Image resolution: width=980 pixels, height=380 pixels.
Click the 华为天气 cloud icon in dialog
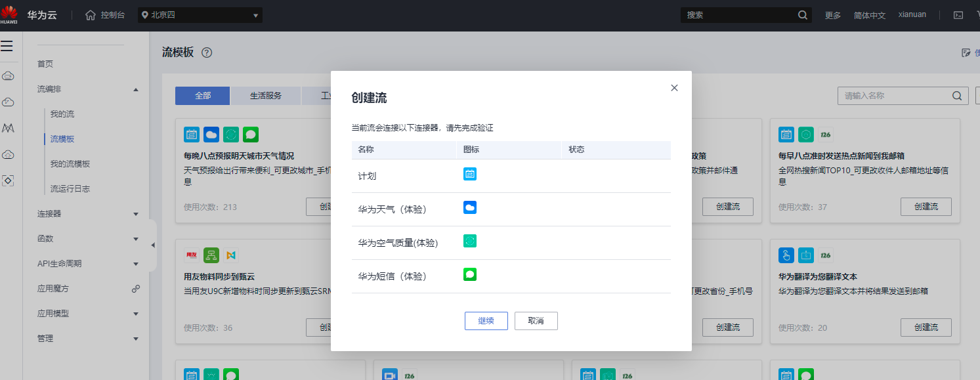(x=470, y=207)
